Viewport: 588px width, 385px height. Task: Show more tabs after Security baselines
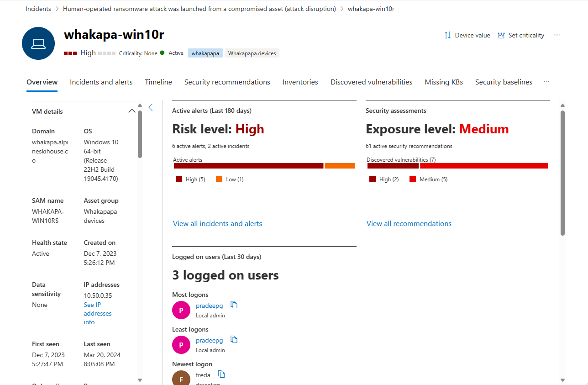coord(546,82)
